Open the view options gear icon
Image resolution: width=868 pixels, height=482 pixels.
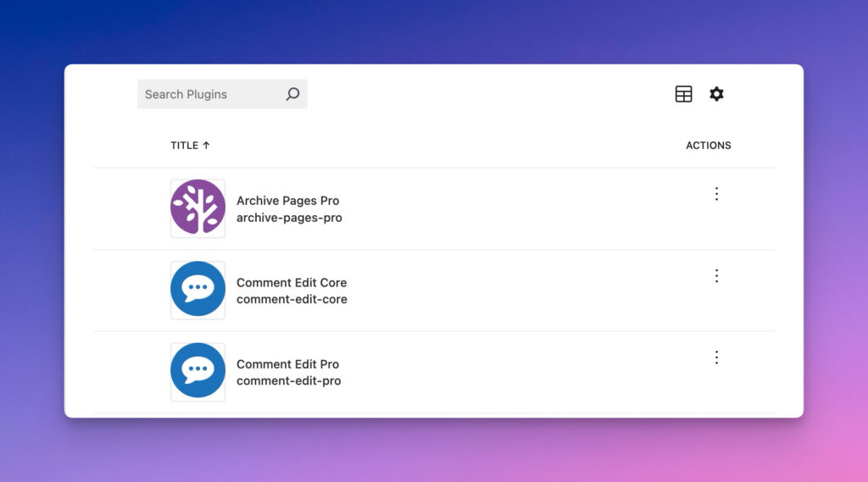click(x=716, y=94)
